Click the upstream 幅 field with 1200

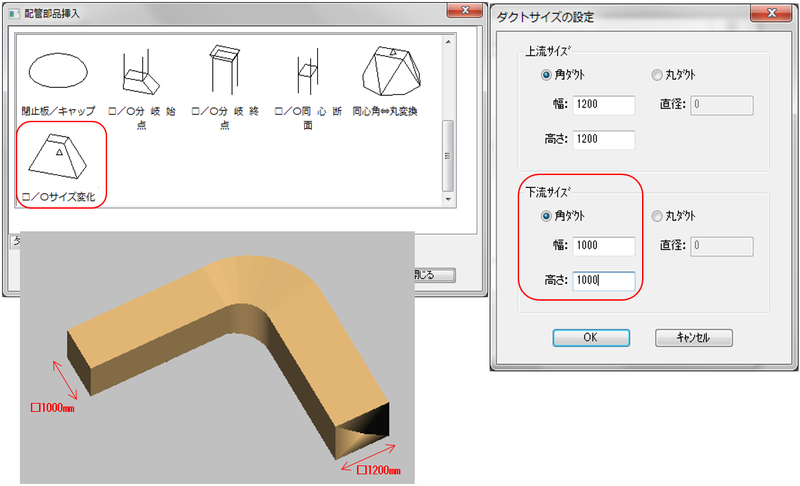coord(605,106)
